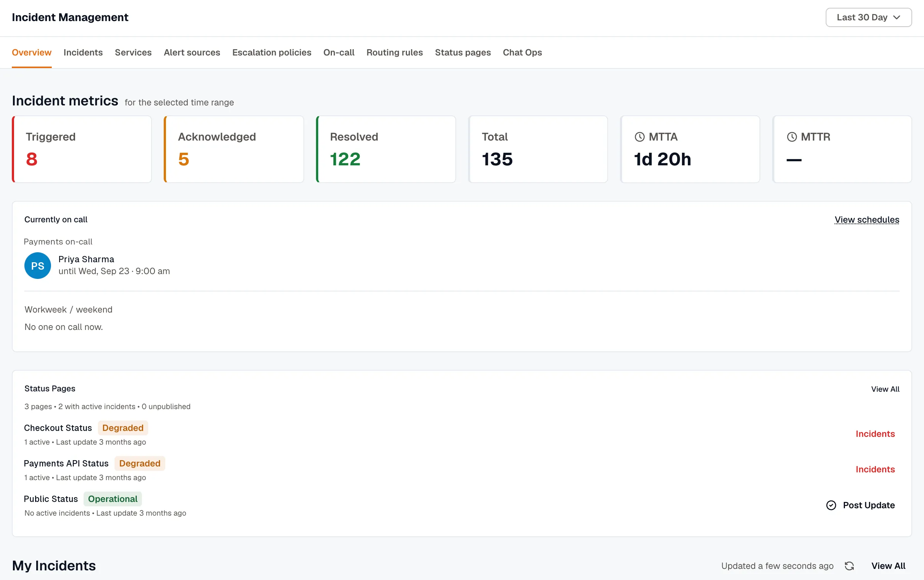Click the Workweek / weekend schedule label
The image size is (924, 580).
(x=68, y=310)
